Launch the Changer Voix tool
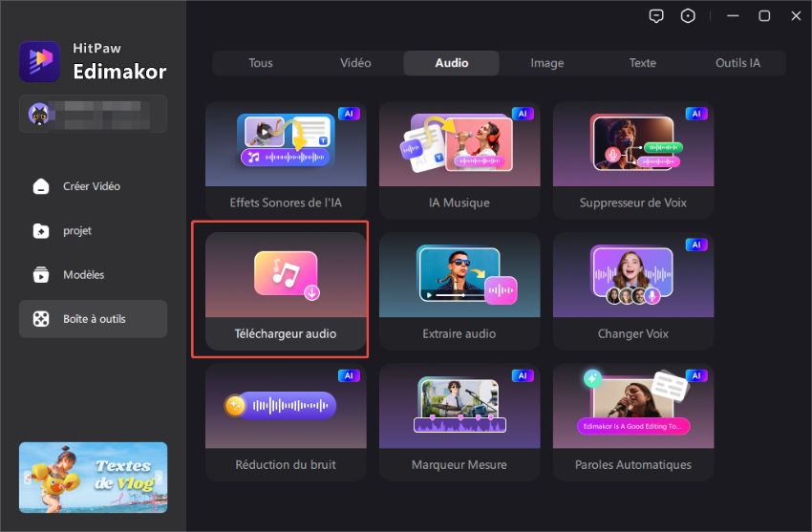 [x=632, y=290]
